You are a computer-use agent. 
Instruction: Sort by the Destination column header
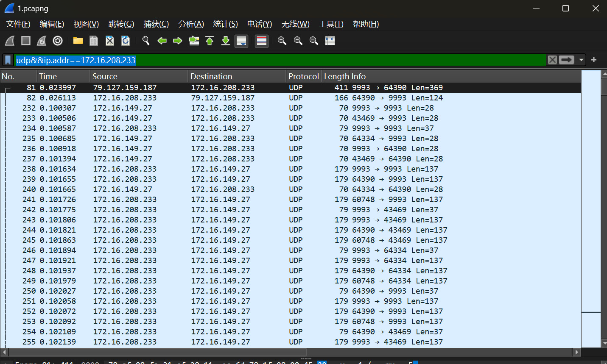pos(237,76)
